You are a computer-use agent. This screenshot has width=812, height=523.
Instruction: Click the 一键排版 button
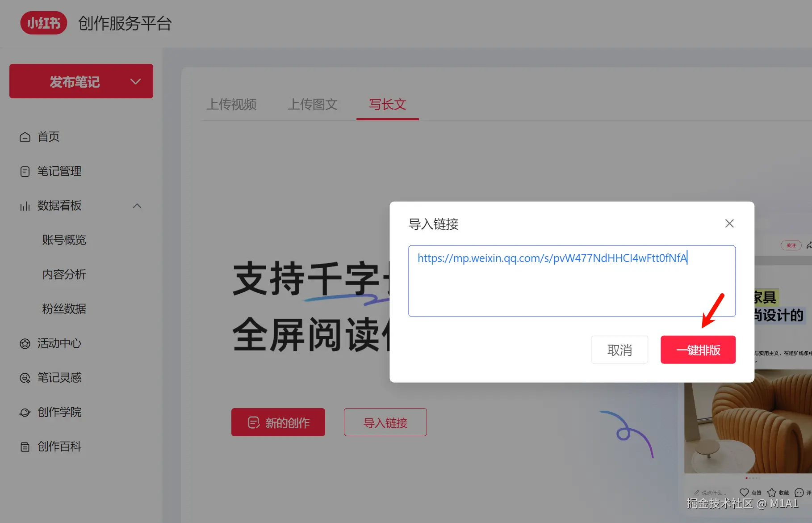pyautogui.click(x=698, y=350)
